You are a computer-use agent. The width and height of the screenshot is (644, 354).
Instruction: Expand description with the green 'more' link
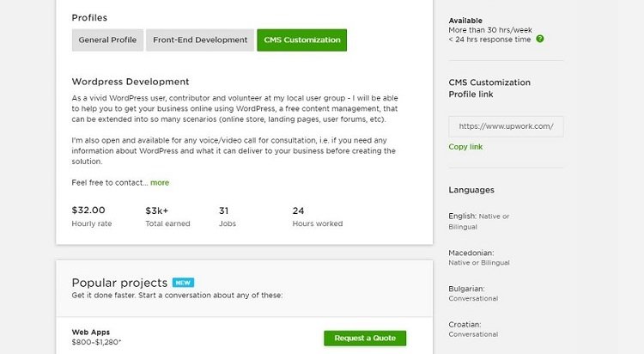coord(160,182)
